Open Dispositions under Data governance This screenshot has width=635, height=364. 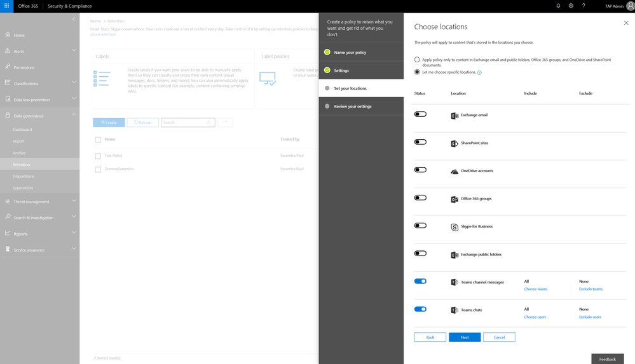(x=23, y=176)
